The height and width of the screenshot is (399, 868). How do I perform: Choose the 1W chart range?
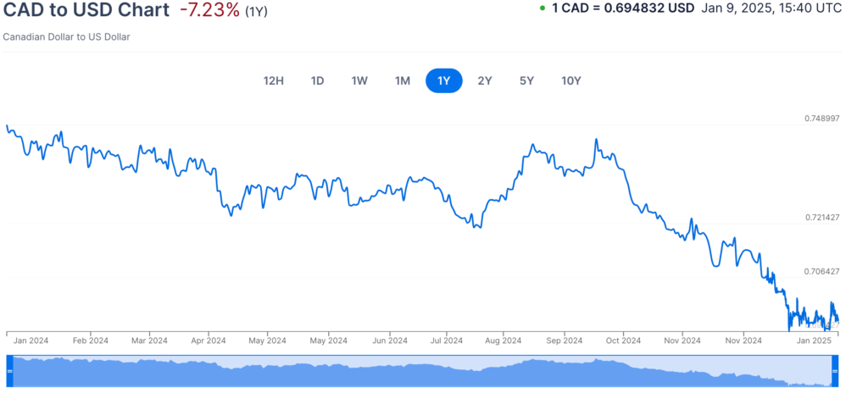click(359, 80)
